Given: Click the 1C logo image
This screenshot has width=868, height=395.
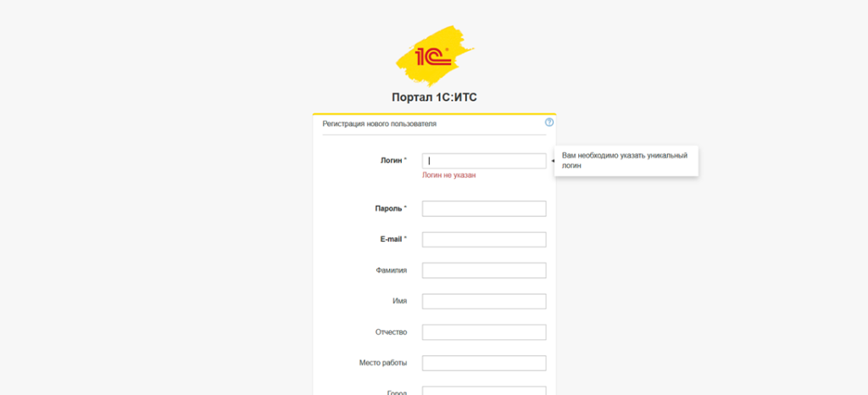Looking at the screenshot, I should point(435,56).
